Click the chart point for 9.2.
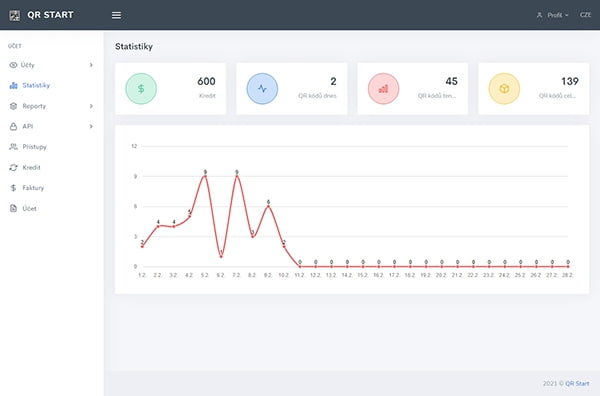 click(x=268, y=206)
